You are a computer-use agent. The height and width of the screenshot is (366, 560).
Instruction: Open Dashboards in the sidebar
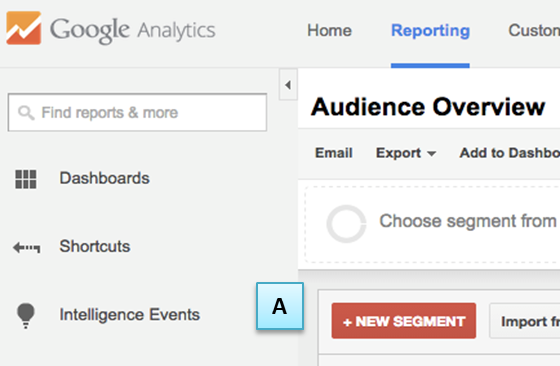pos(104,178)
